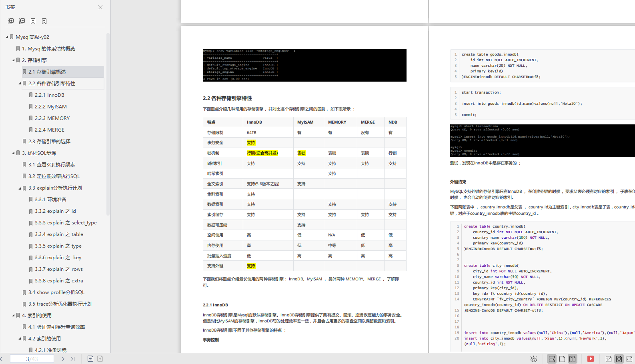Click the collapse all bookmarks icon

click(22, 21)
